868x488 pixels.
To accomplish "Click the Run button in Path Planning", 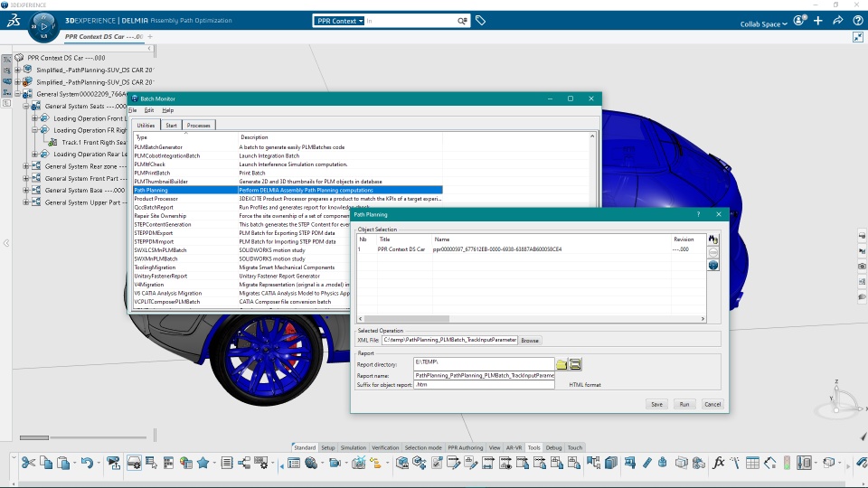I will 684,404.
